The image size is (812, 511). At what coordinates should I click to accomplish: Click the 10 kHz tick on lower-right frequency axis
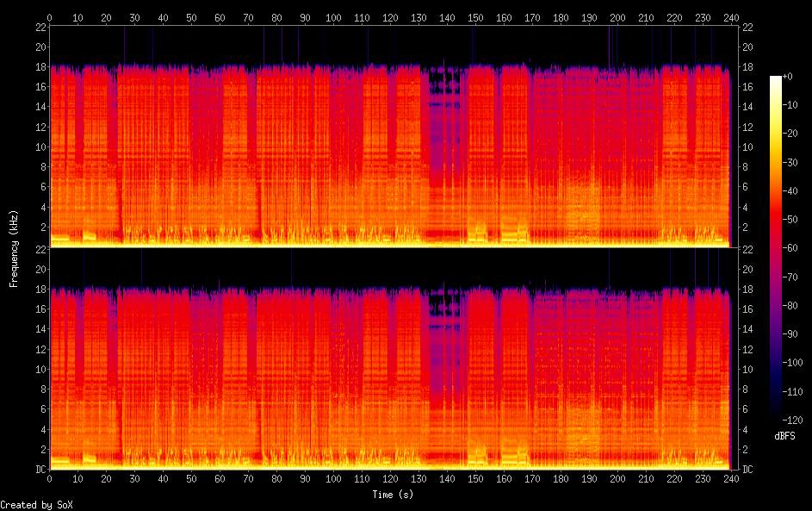[747, 369]
